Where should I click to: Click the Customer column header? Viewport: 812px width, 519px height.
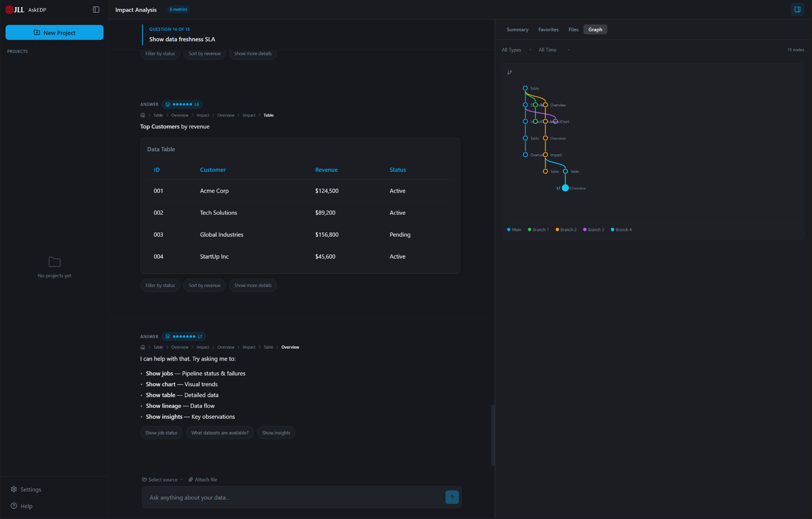coord(213,170)
